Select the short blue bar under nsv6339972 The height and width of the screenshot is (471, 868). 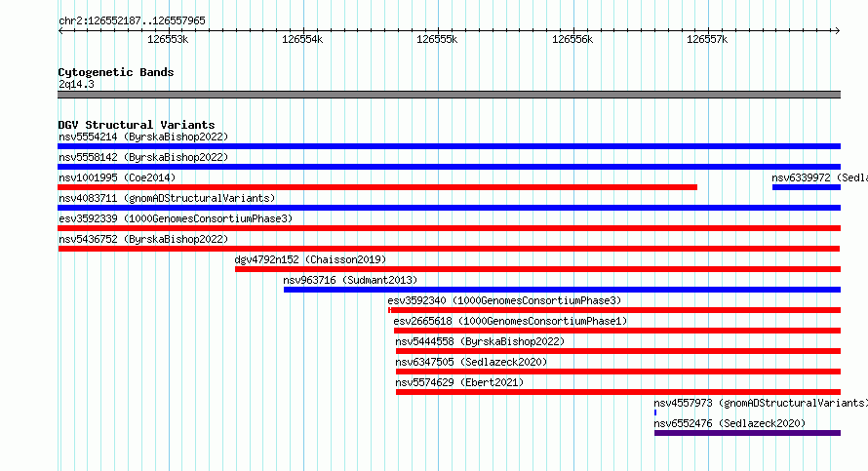pyautogui.click(x=807, y=187)
